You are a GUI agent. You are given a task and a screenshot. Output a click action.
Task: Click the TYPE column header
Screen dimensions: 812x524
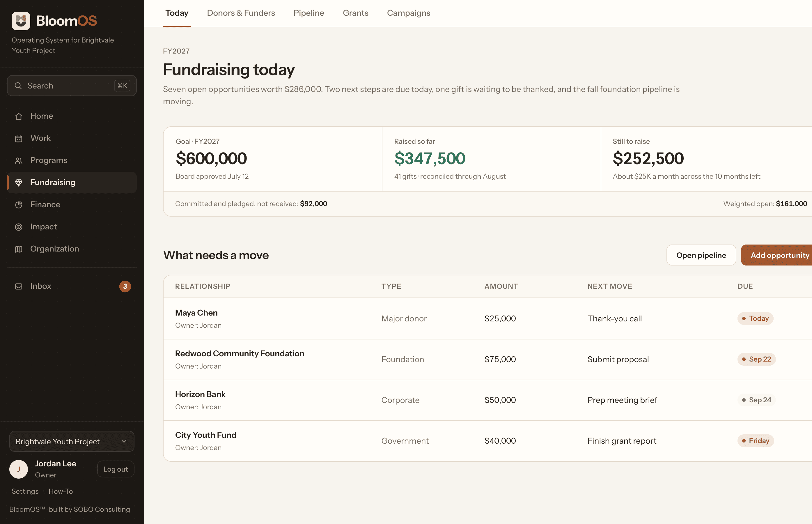pos(391,286)
